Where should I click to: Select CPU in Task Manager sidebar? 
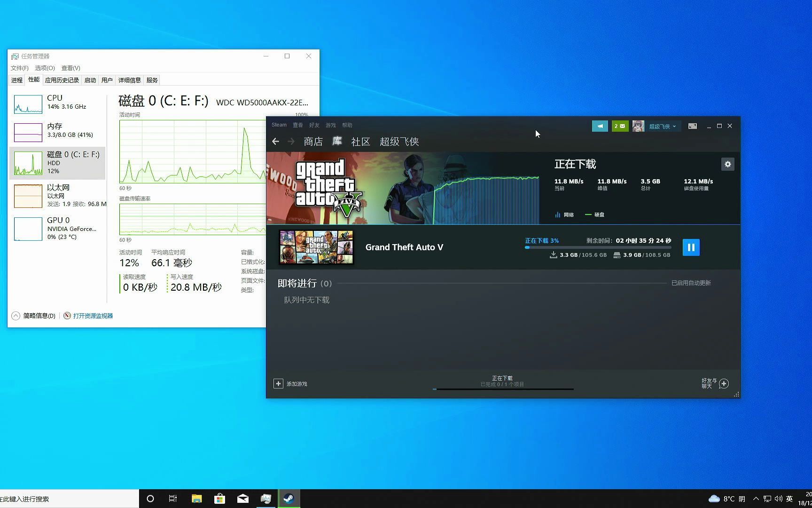[x=57, y=104]
